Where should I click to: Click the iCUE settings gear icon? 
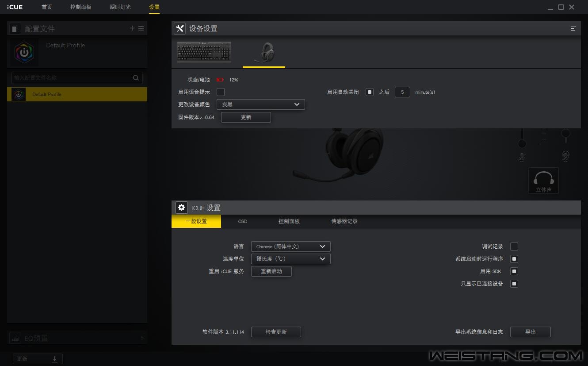181,208
